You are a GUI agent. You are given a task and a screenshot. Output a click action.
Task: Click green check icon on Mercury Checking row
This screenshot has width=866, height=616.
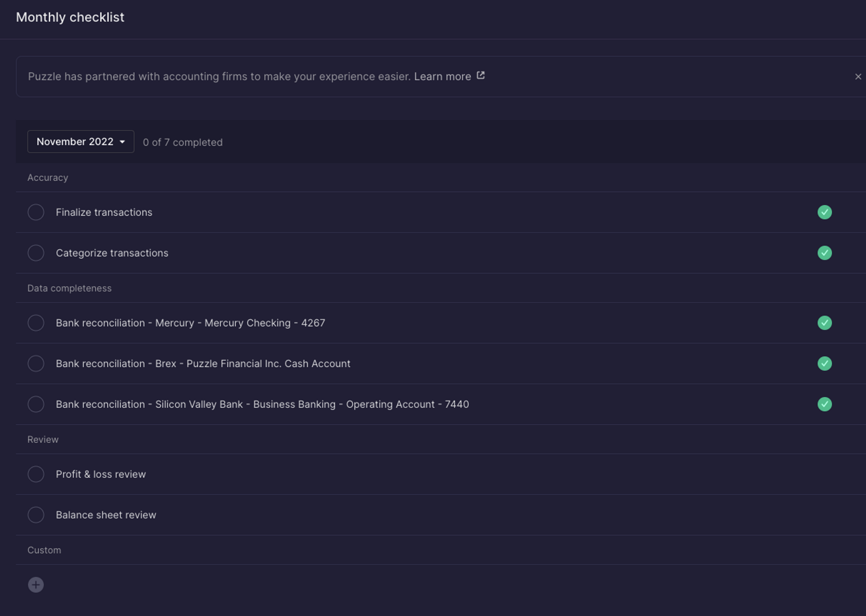[824, 323]
